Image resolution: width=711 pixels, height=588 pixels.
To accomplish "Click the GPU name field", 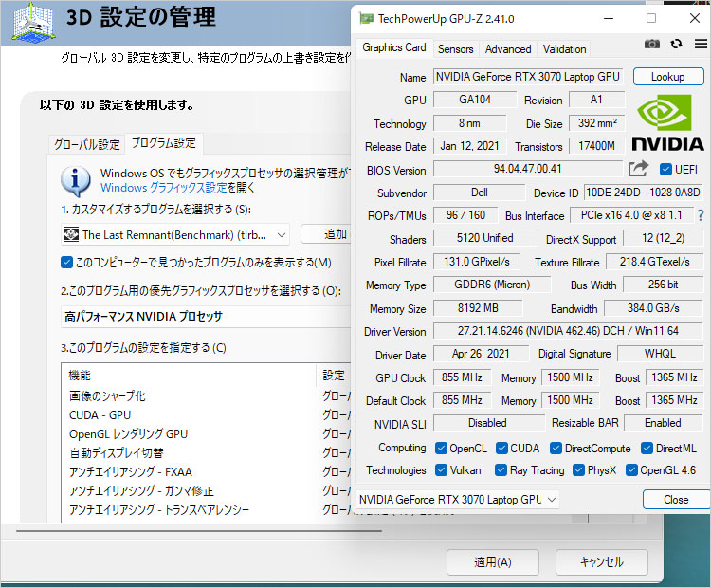I will point(528,77).
